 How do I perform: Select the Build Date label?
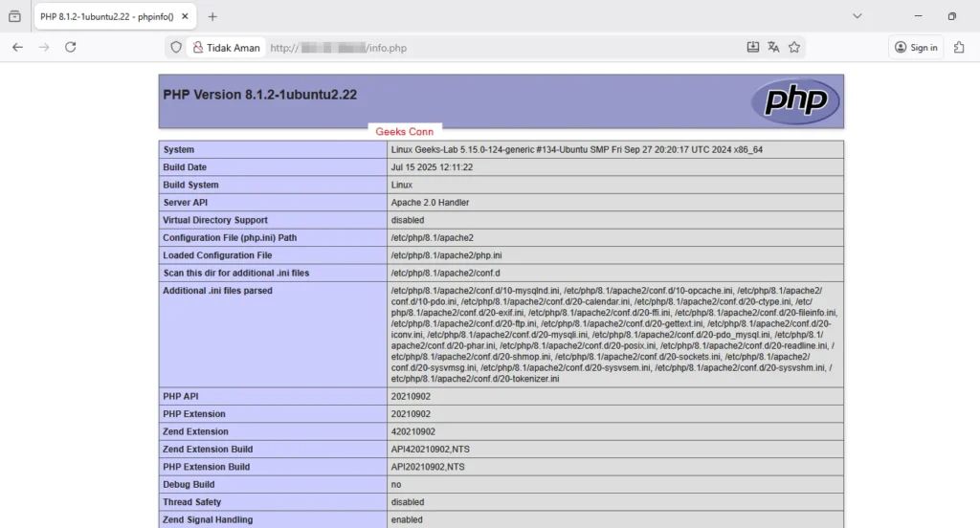tap(185, 167)
